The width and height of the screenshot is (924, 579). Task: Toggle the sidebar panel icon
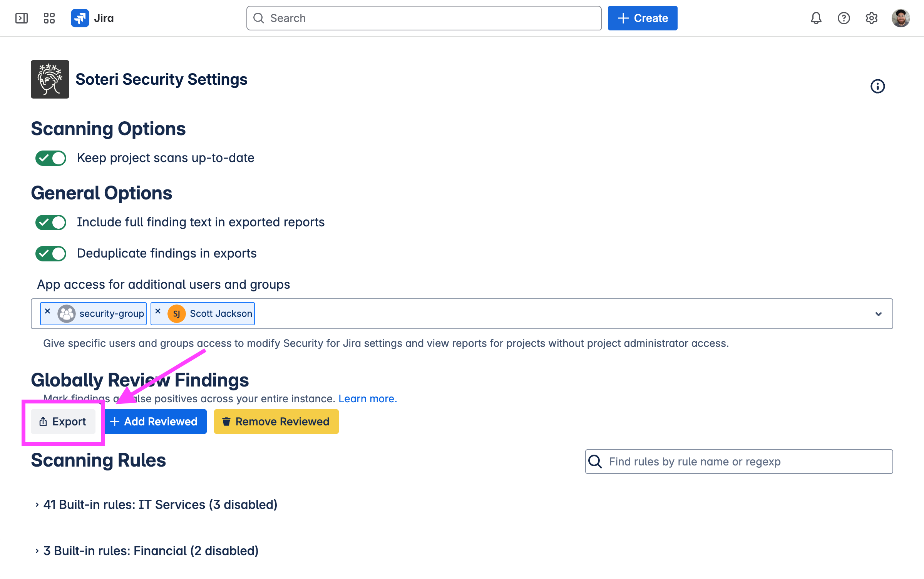tap(22, 18)
